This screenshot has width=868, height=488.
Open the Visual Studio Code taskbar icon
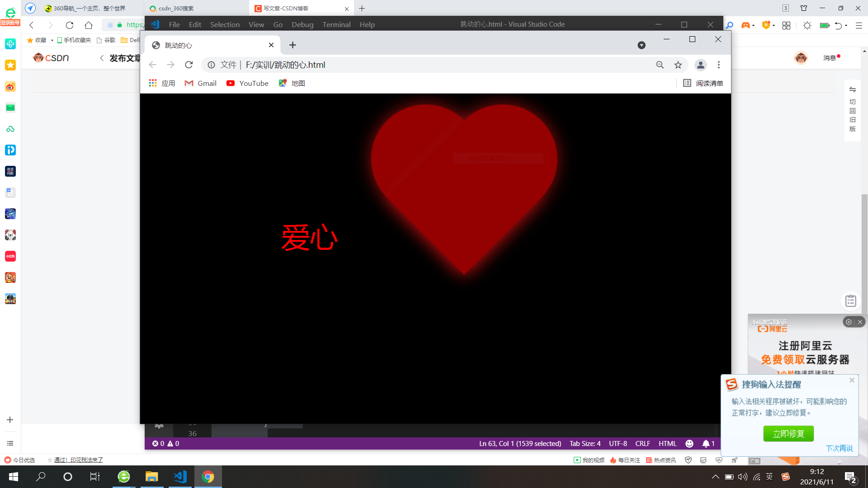pyautogui.click(x=180, y=477)
